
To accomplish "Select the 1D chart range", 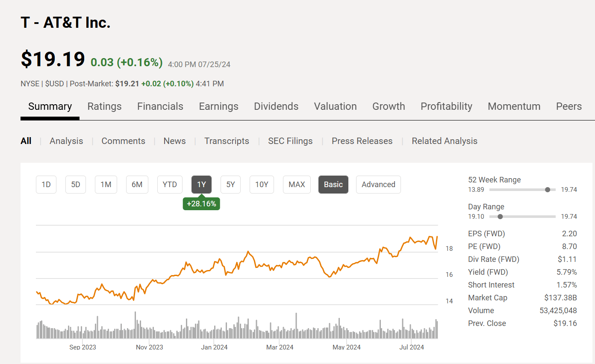I will [46, 185].
